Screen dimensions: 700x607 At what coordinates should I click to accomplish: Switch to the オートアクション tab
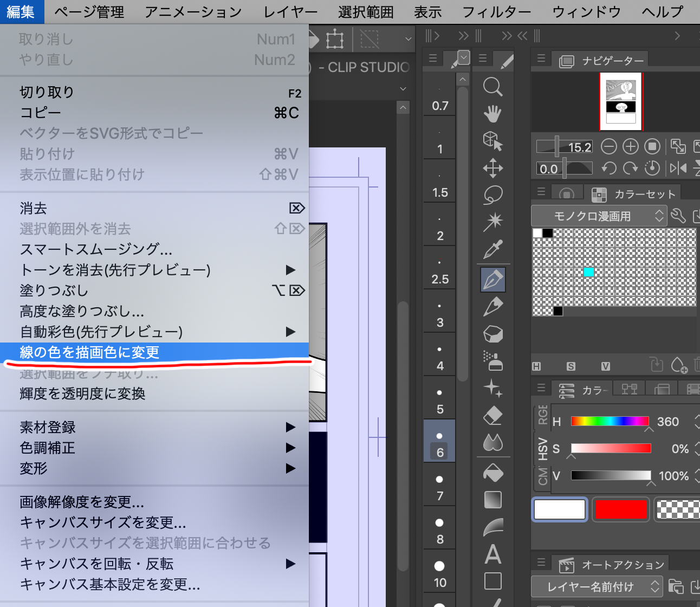(x=612, y=565)
